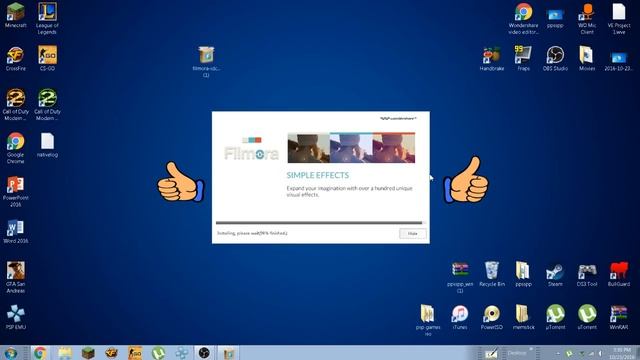Image resolution: width=640 pixels, height=360 pixels.
Task: Click the effects preview banner image
Action: [351, 148]
